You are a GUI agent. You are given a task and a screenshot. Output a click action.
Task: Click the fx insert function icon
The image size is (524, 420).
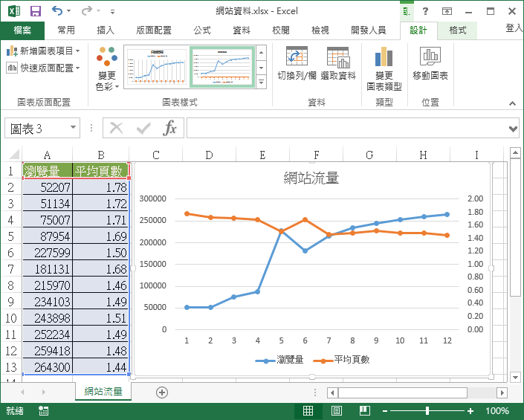click(169, 128)
